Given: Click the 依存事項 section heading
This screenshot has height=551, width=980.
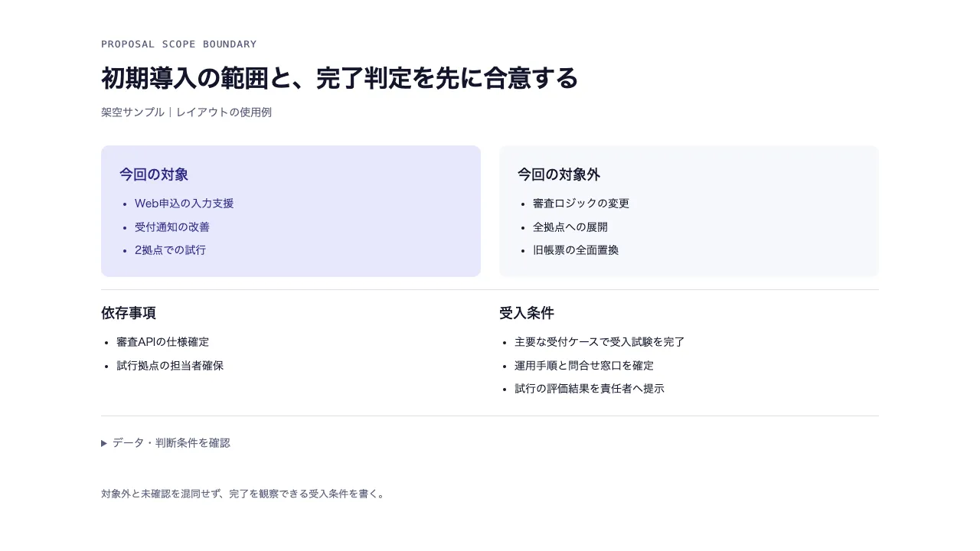Looking at the screenshot, I should [129, 313].
